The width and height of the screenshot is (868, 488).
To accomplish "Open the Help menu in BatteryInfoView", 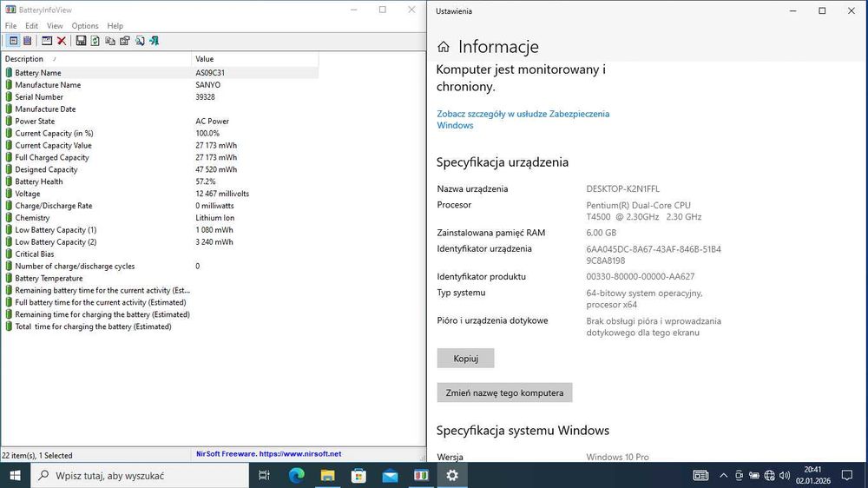I will (x=115, y=25).
